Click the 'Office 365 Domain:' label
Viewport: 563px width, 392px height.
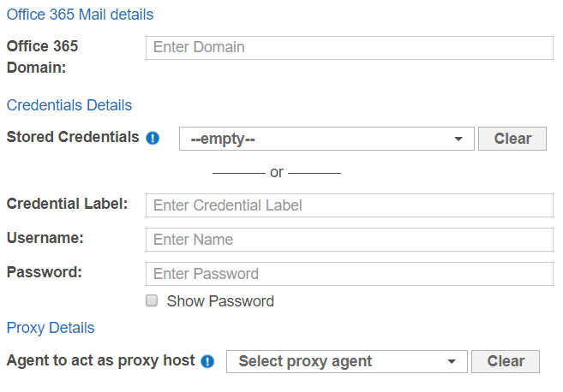43,56
